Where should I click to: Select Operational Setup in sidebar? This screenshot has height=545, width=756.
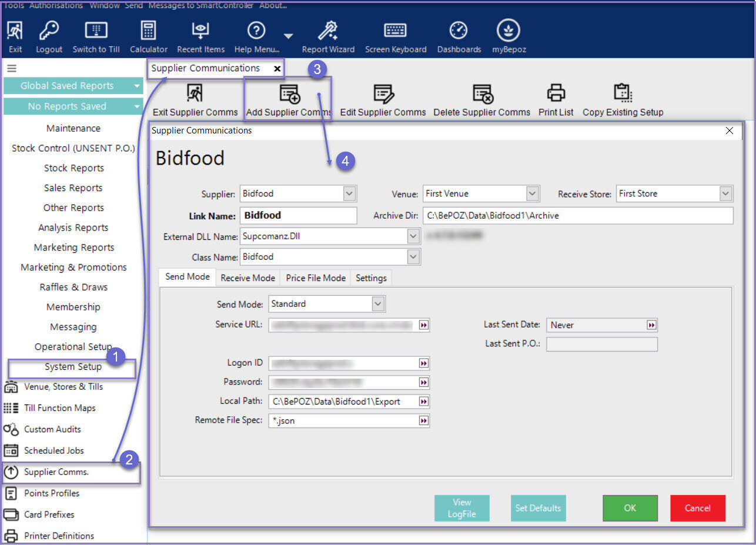tap(73, 347)
